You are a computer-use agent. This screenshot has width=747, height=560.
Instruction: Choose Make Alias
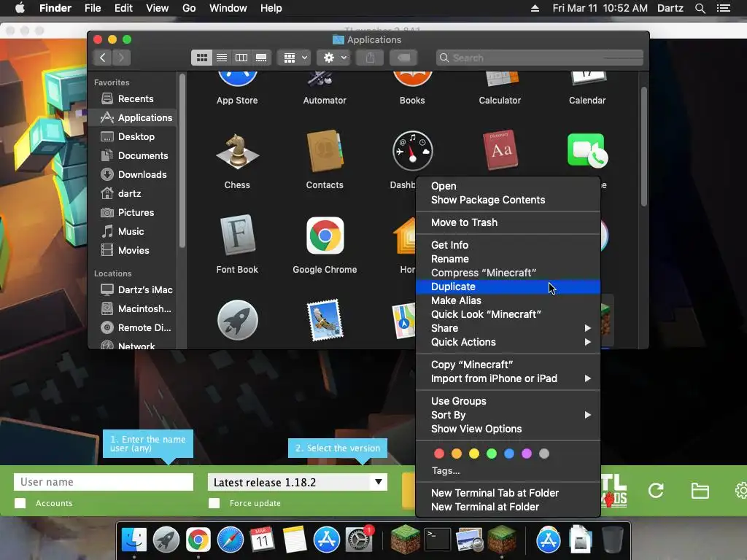[x=508, y=300]
